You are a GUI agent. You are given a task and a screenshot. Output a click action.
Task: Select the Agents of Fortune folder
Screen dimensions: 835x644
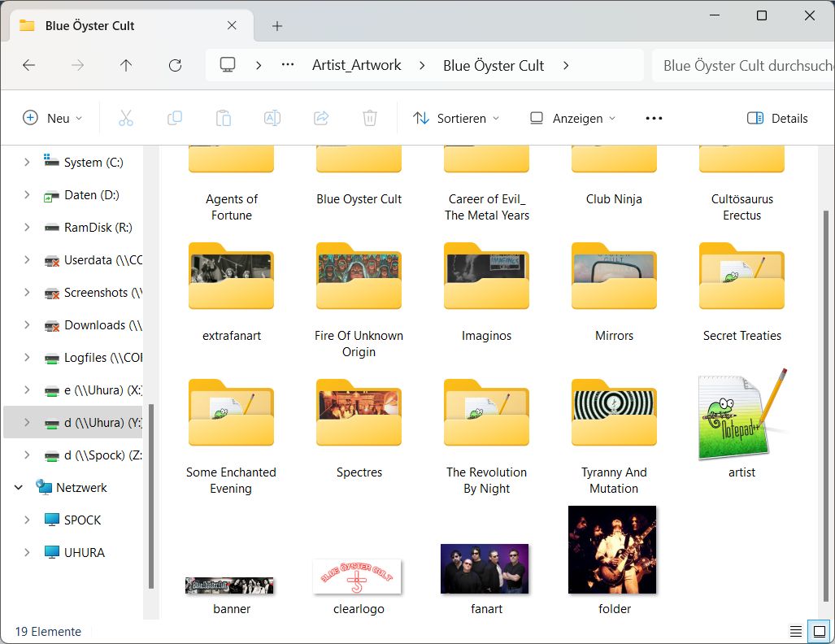pyautogui.click(x=231, y=185)
